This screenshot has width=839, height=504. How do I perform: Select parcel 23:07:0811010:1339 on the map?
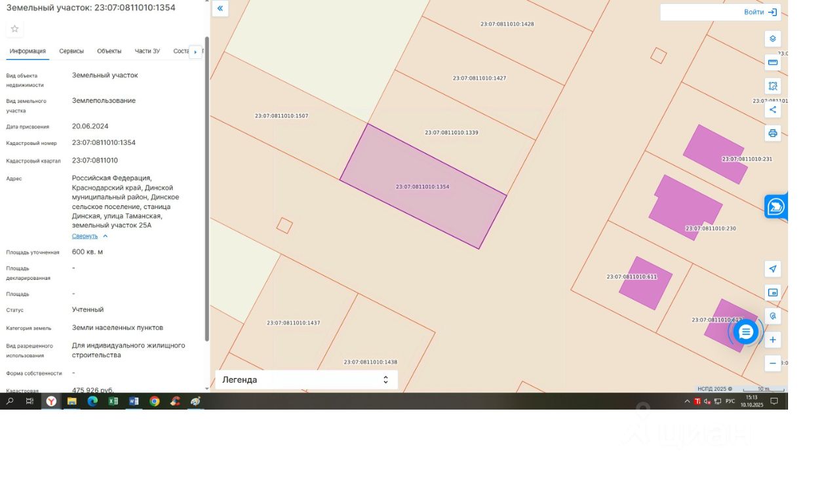pos(452,132)
